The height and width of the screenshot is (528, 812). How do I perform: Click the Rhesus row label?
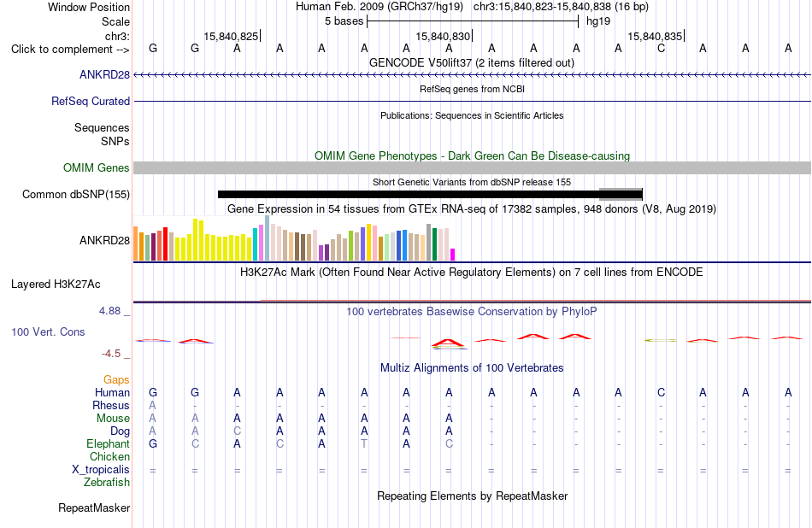111,405
